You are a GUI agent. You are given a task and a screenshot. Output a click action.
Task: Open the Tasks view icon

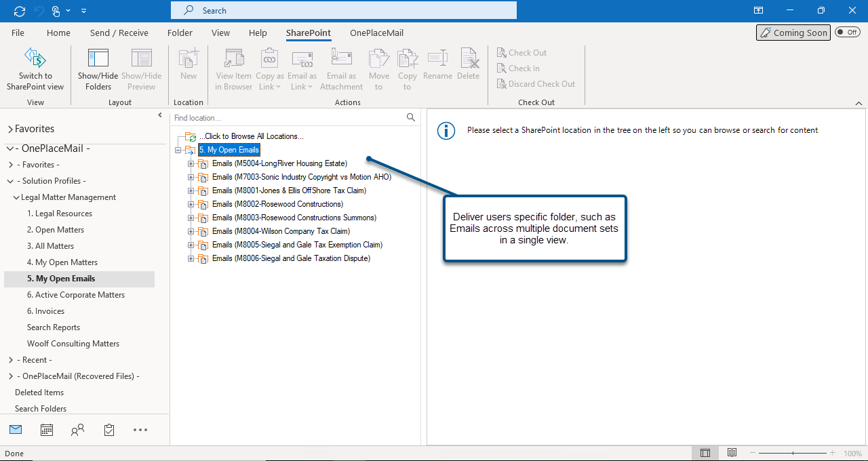(109, 429)
